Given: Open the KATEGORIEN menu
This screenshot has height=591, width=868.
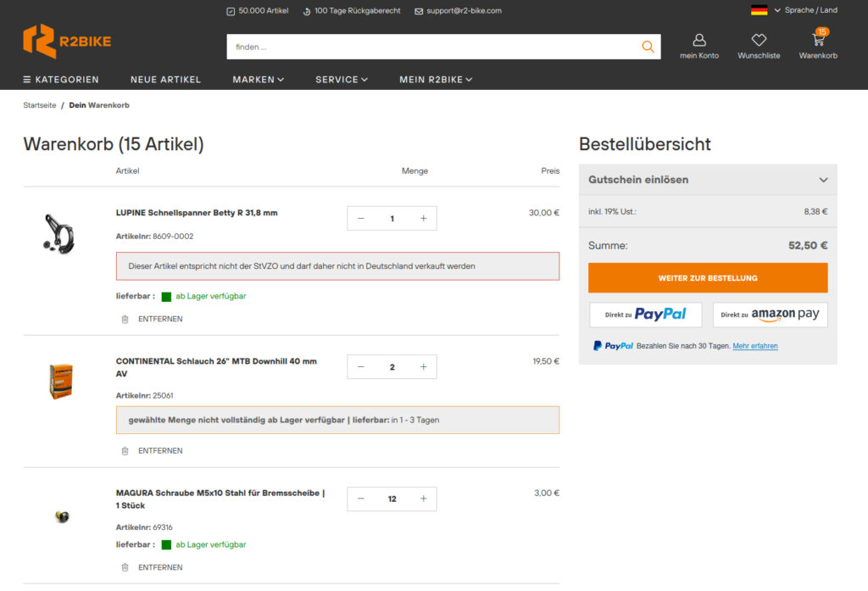Looking at the screenshot, I should (x=61, y=80).
